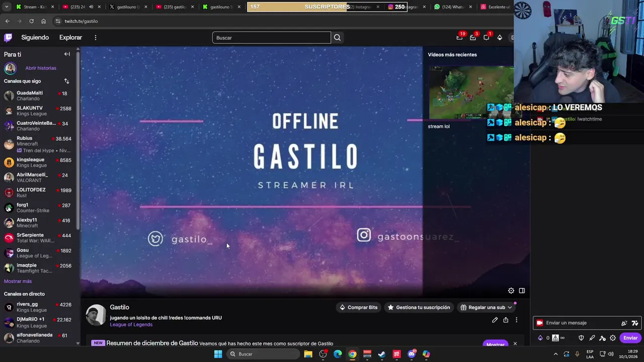Click the Bits icon in the top bar

click(500, 37)
